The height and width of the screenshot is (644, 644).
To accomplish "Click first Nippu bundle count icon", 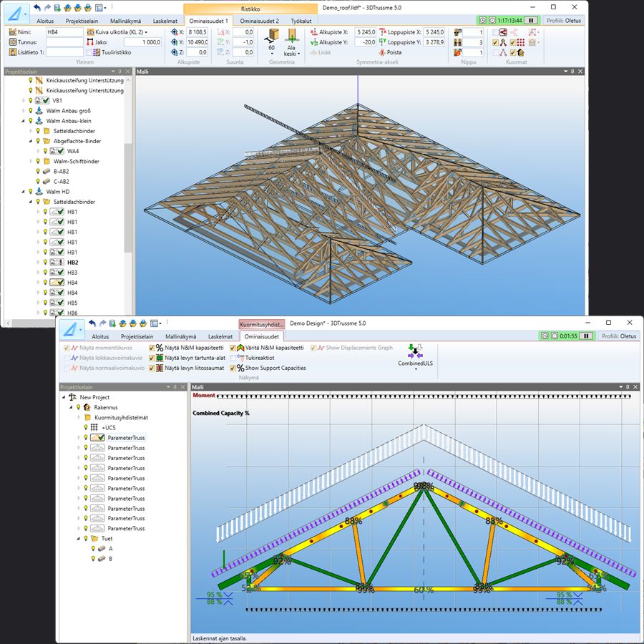I will (457, 32).
